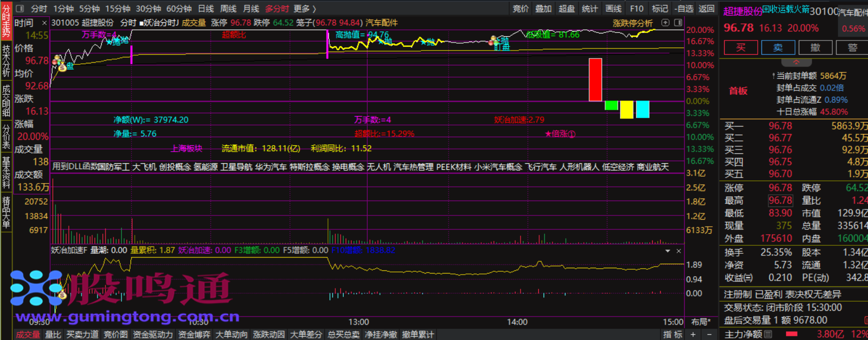Click the money bag marker on price chart

click(62, 67)
